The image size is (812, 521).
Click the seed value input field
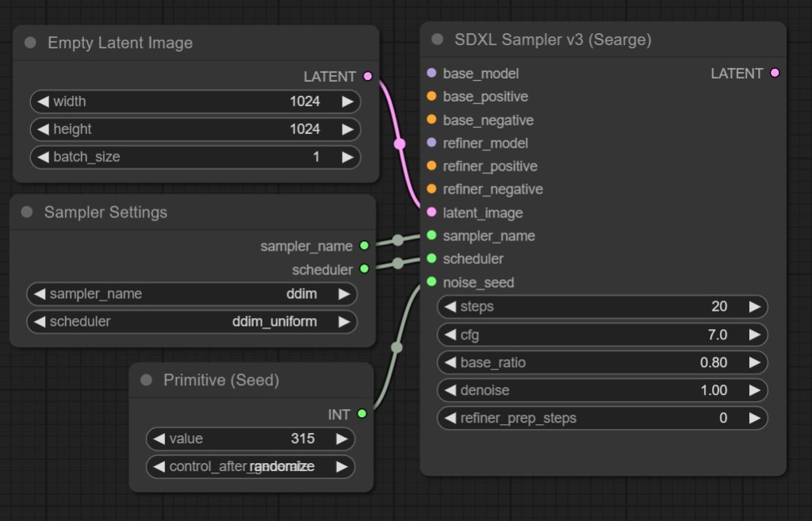click(x=250, y=439)
